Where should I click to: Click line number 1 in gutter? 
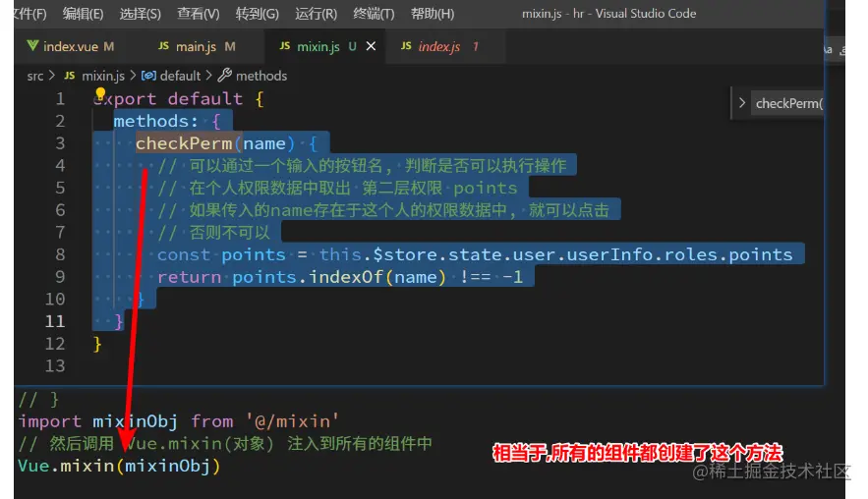click(x=60, y=99)
